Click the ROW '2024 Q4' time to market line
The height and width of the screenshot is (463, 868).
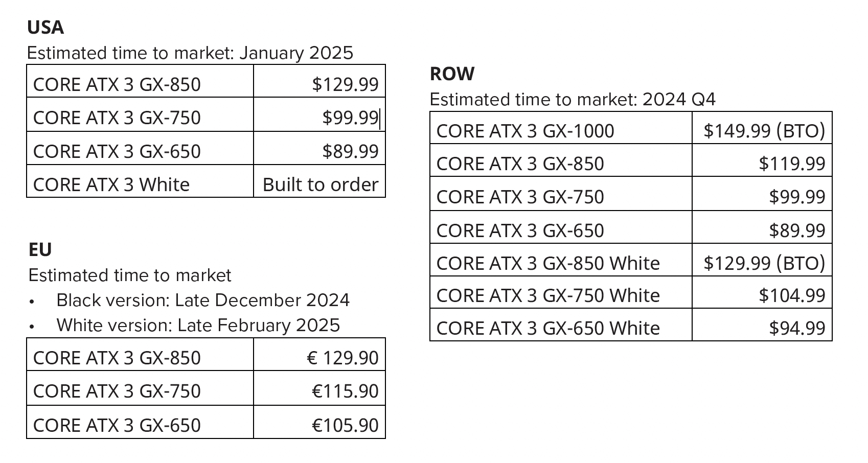click(x=573, y=100)
